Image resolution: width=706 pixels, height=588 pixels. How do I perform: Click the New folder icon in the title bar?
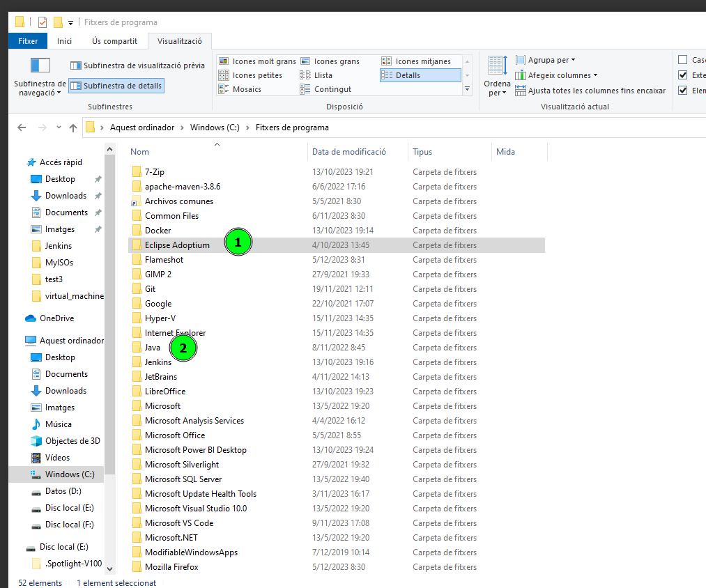58,22
